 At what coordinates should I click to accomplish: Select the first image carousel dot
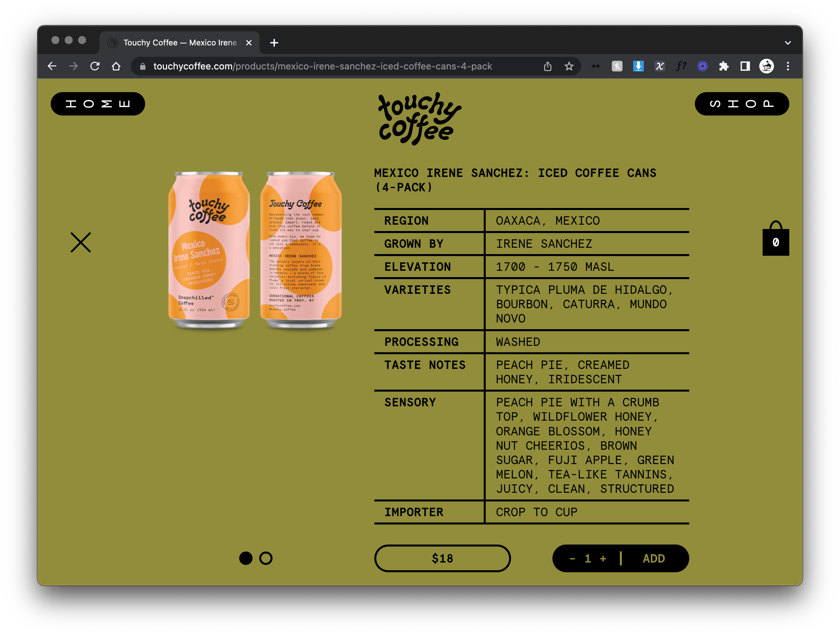coord(246,558)
